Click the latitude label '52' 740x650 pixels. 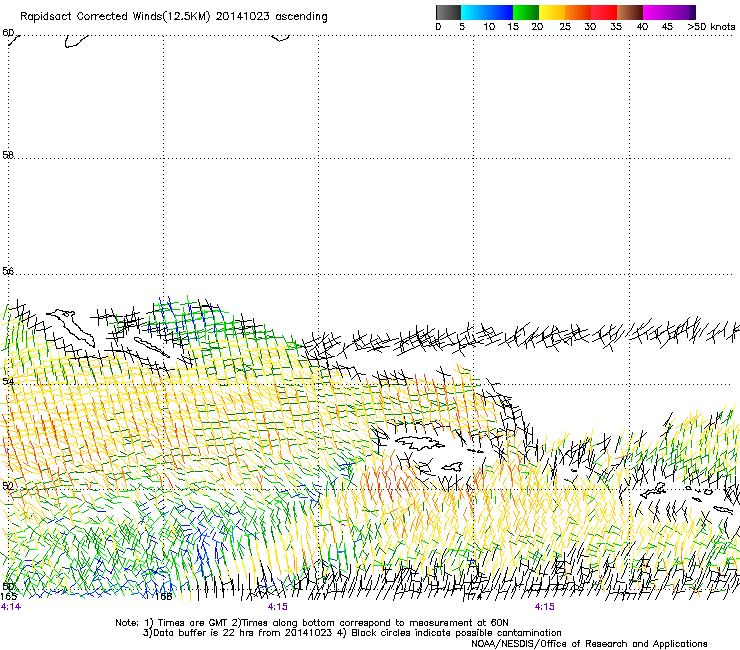coord(8,486)
